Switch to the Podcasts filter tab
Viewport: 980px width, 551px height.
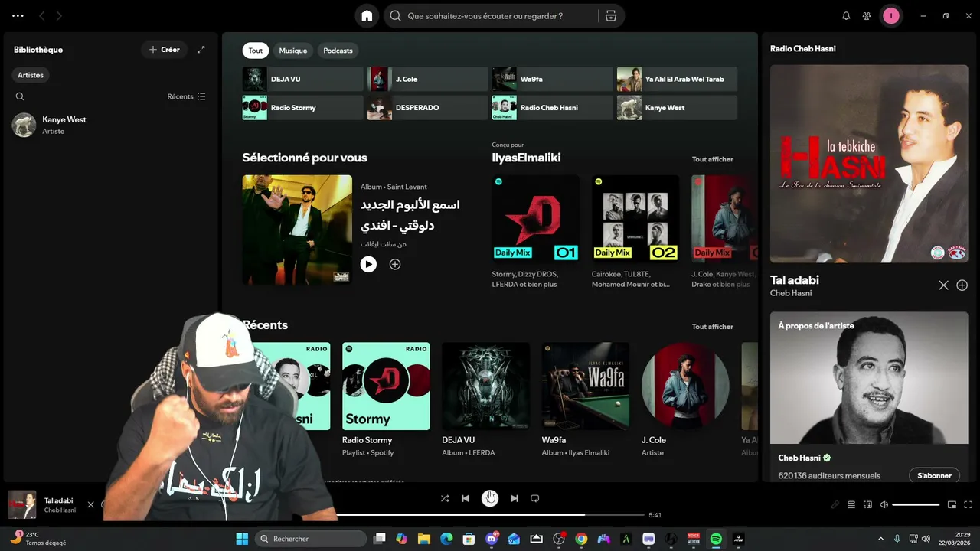pos(338,51)
